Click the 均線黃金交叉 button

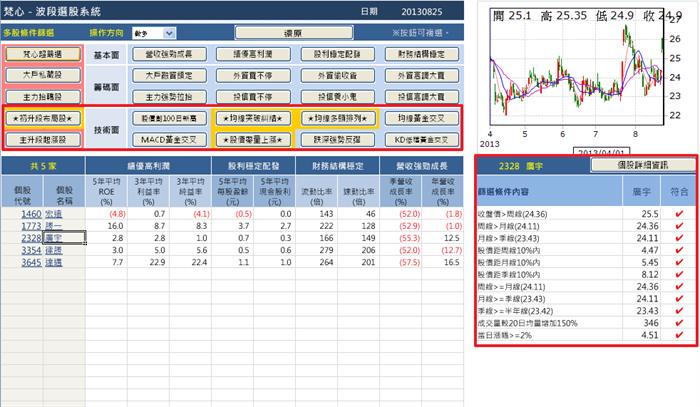421,118
